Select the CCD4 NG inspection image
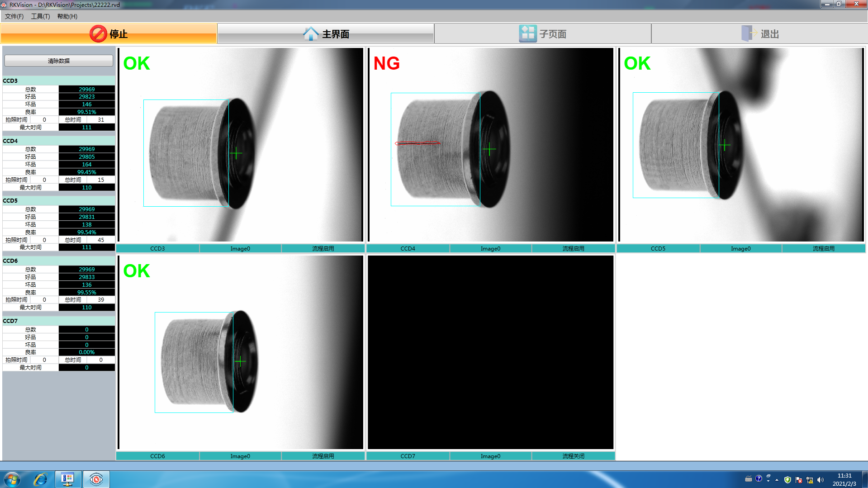Image resolution: width=868 pixels, height=488 pixels. [x=490, y=145]
